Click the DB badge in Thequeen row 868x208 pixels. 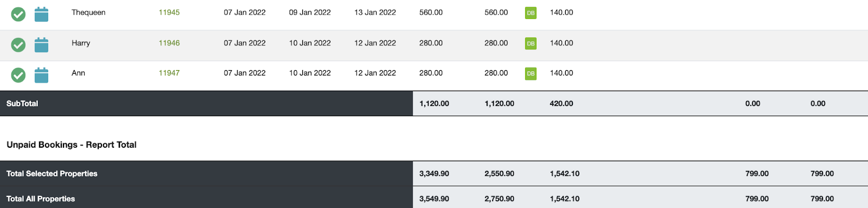(x=531, y=13)
